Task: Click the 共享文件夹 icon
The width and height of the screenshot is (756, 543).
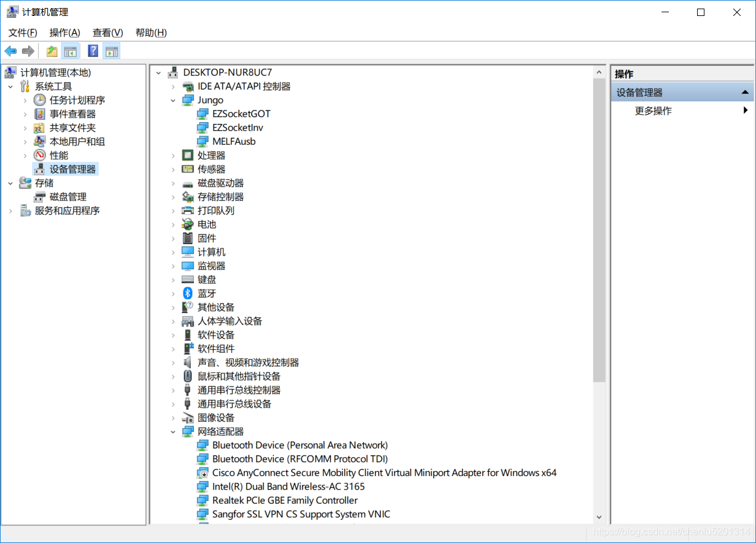Action: 40,128
